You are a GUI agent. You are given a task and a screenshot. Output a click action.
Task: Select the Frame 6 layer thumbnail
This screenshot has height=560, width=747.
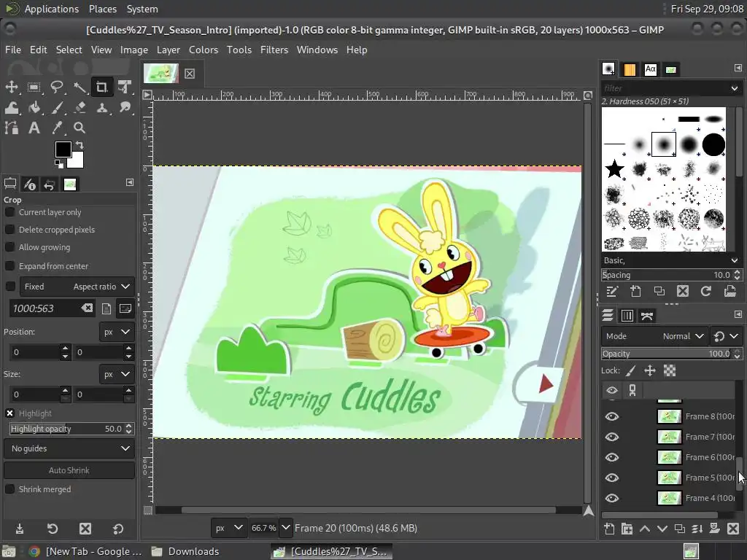(x=669, y=457)
